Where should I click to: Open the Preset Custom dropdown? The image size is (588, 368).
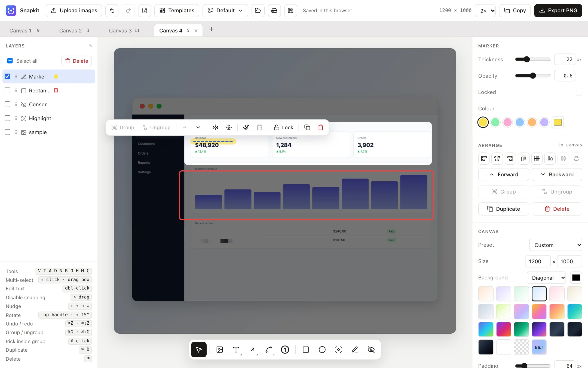point(556,245)
